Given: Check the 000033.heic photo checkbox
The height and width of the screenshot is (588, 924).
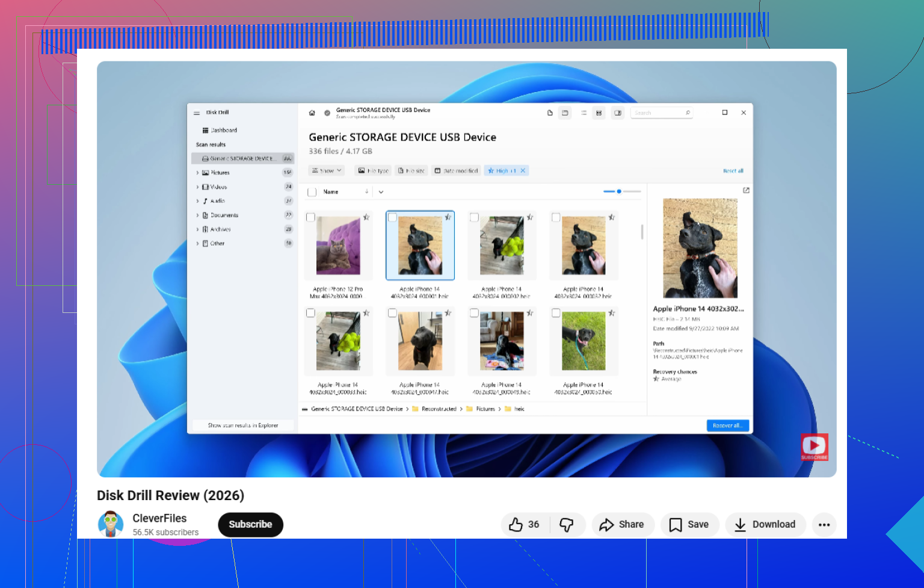Looking at the screenshot, I should pyautogui.click(x=310, y=313).
